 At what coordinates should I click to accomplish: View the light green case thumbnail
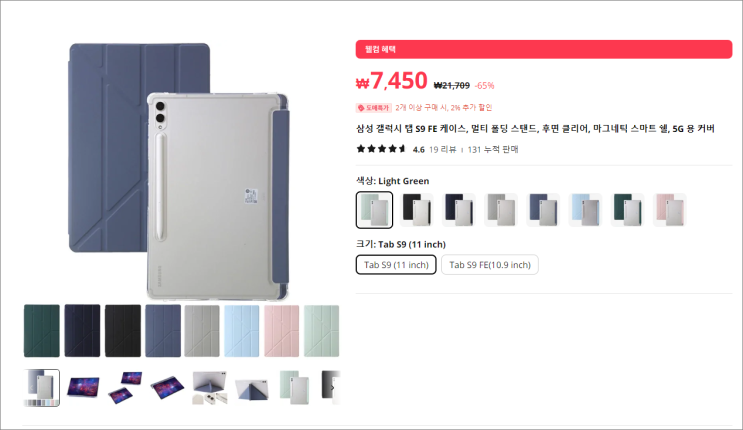(293, 388)
